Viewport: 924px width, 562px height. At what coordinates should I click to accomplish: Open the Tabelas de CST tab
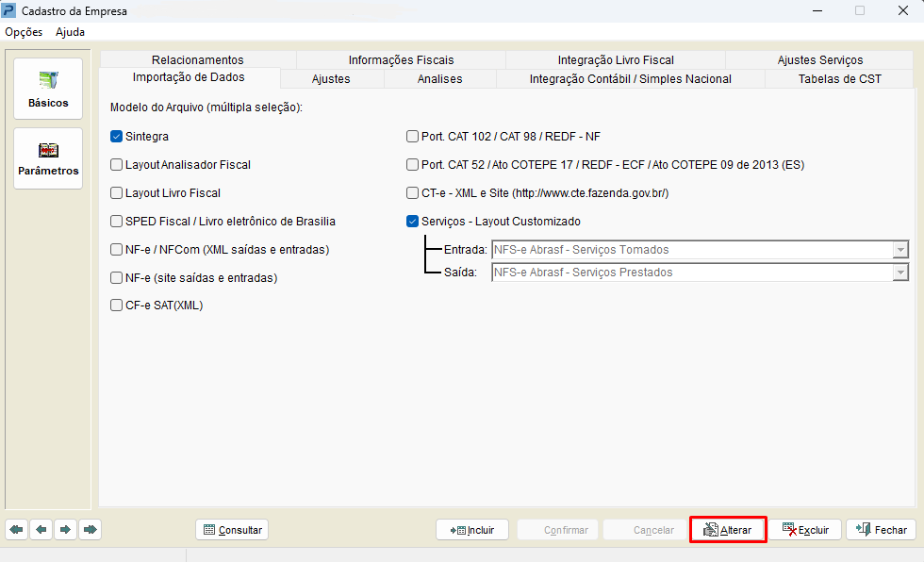(840, 79)
